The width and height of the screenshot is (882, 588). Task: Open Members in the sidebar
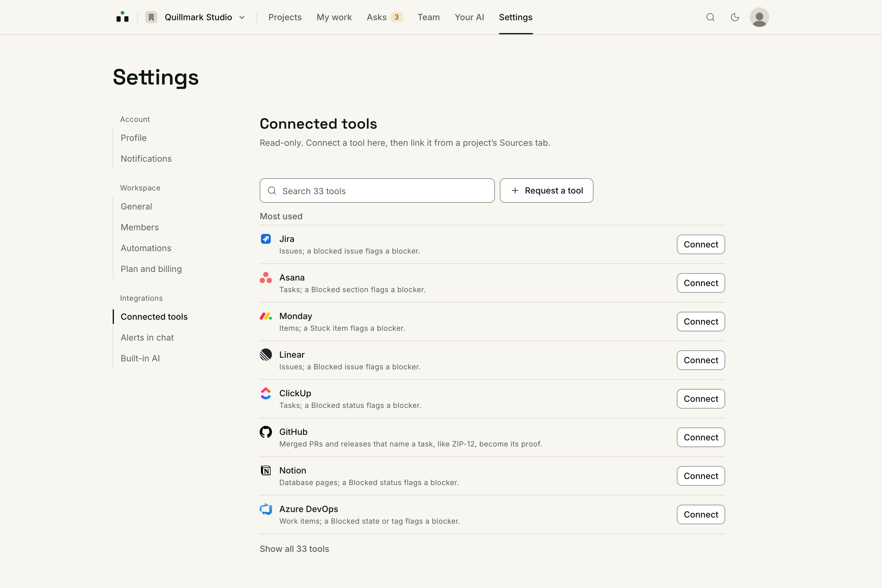tap(140, 227)
